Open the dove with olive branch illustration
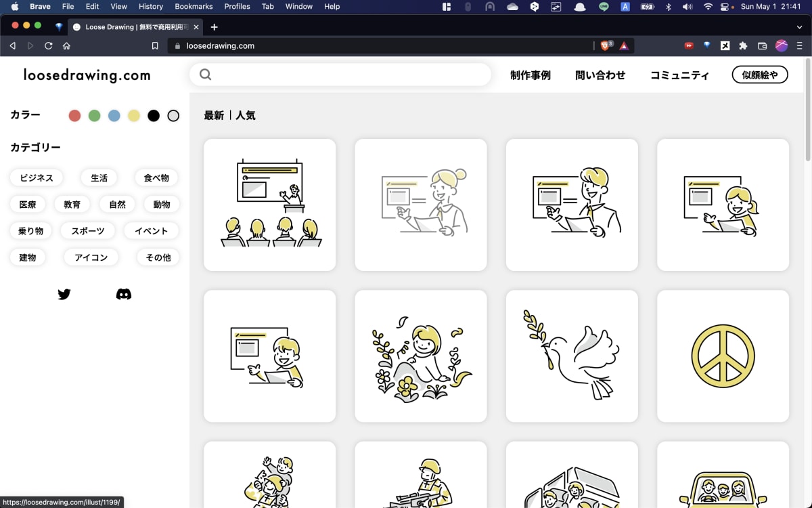This screenshot has width=812, height=508. pyautogui.click(x=572, y=356)
